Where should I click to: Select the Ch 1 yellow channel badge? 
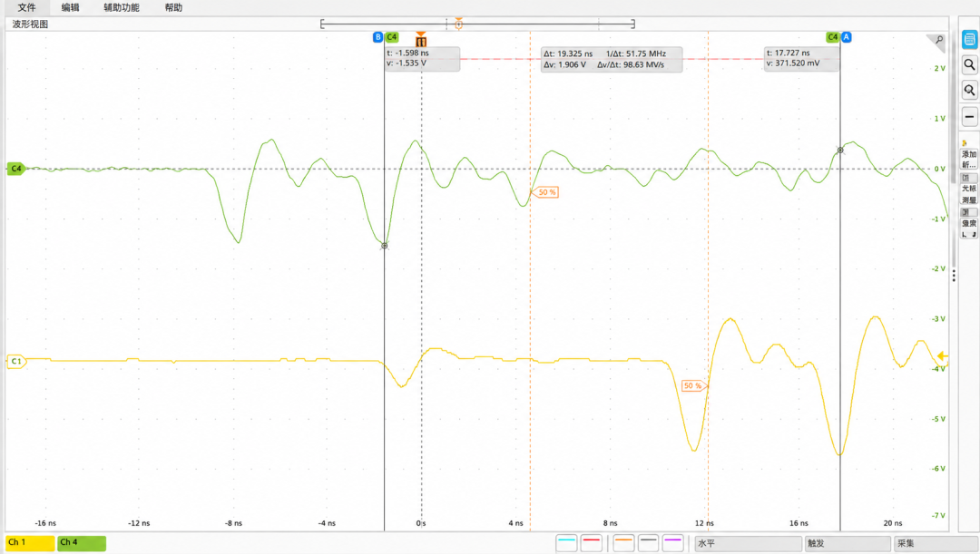pos(30,543)
